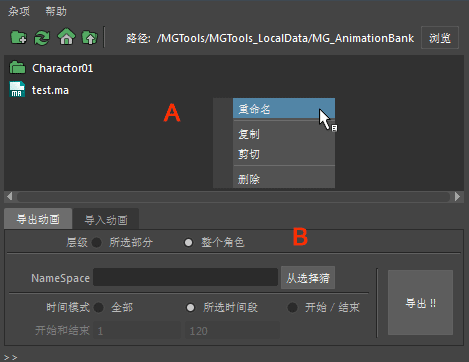Select the Charactor01 folder name
The image size is (469, 362).
[62, 68]
